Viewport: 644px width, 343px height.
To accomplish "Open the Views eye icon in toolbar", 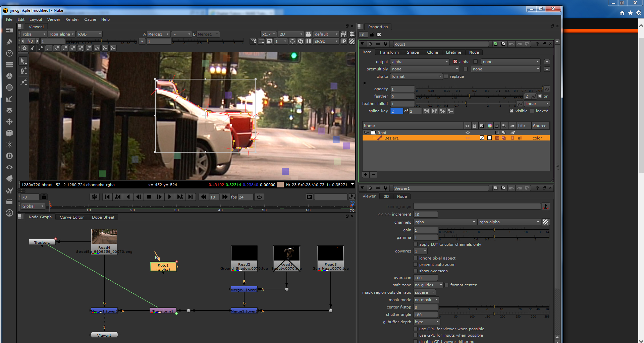I will [x=9, y=167].
